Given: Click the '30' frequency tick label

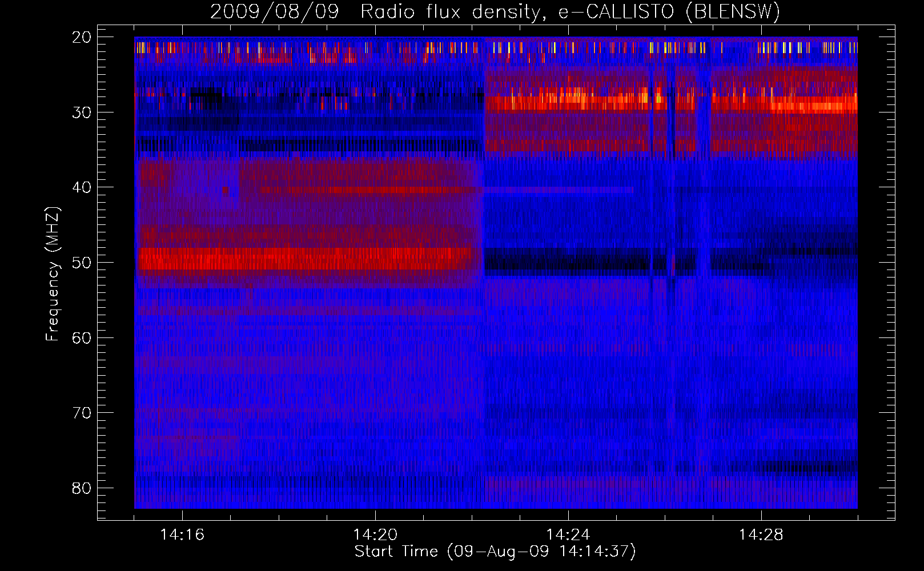Looking at the screenshot, I should pos(82,112).
